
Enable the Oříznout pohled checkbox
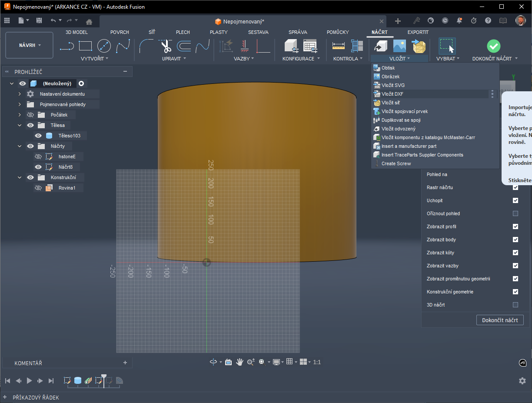click(x=515, y=213)
